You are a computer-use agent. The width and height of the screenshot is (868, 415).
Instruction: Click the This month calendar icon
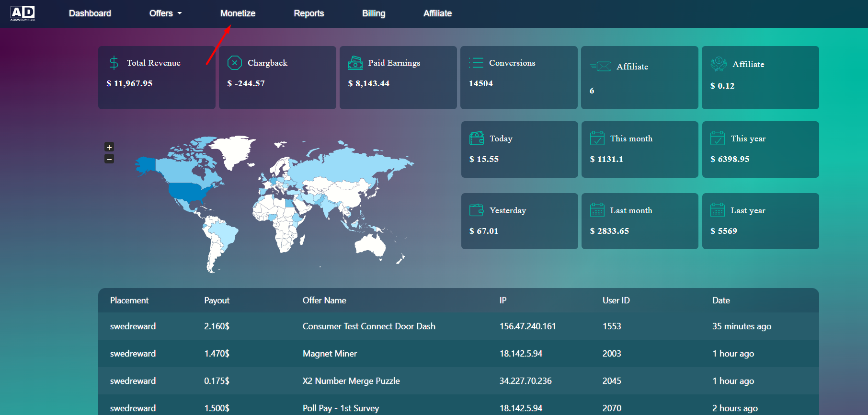coord(597,138)
